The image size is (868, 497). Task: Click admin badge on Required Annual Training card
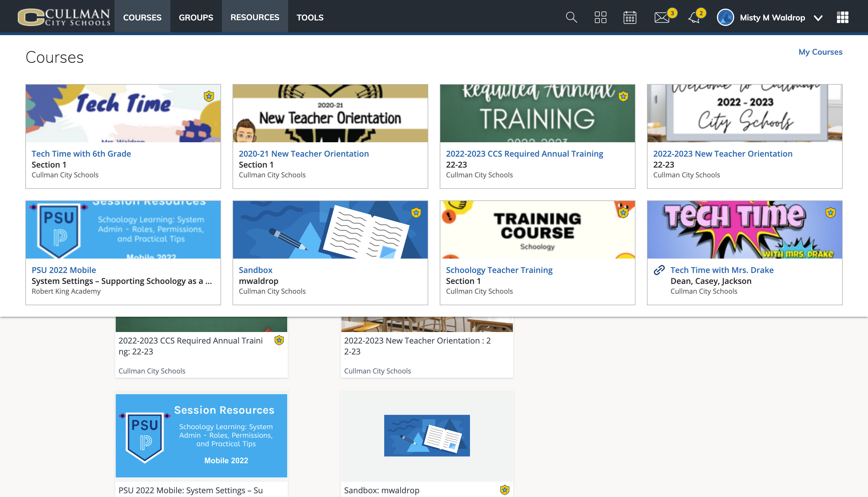pos(623,96)
